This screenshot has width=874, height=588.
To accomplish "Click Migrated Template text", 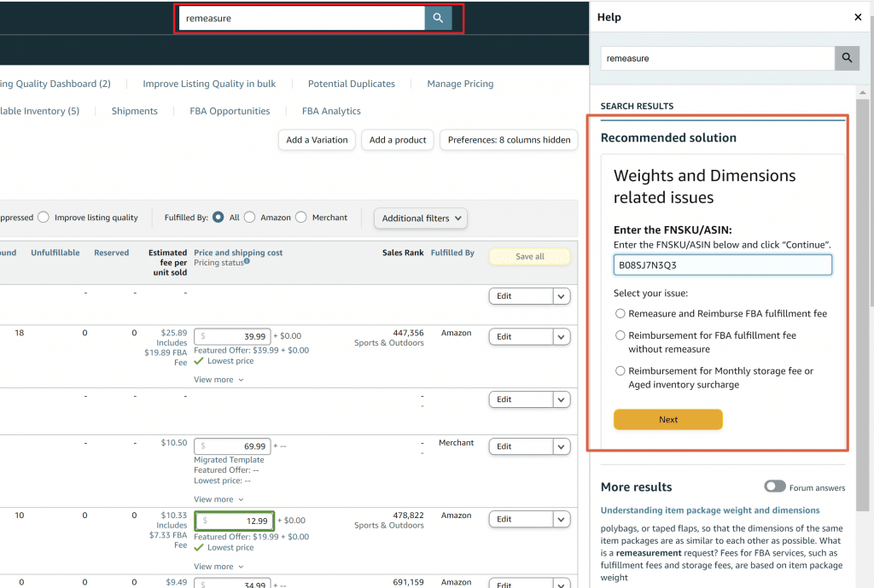I will pyautogui.click(x=229, y=460).
